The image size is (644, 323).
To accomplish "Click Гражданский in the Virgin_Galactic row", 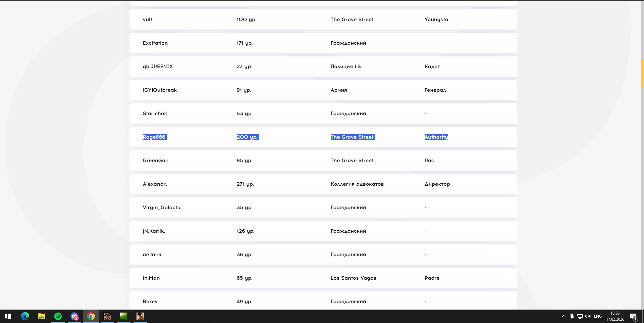I will tap(348, 207).
